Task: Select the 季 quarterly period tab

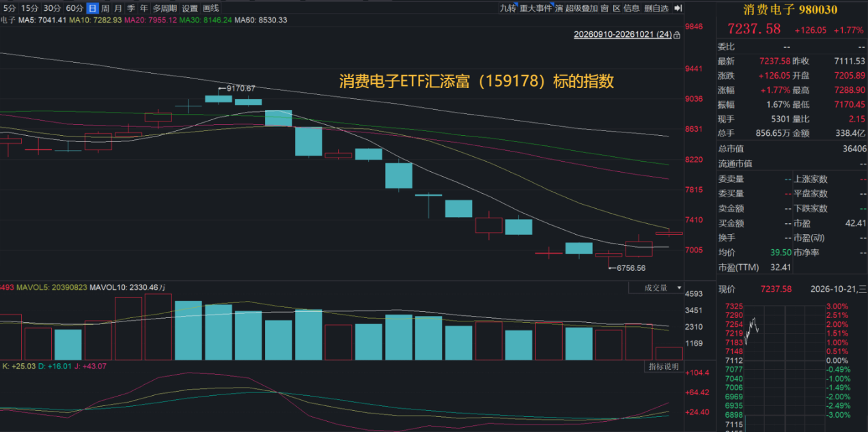Action: 131,8
